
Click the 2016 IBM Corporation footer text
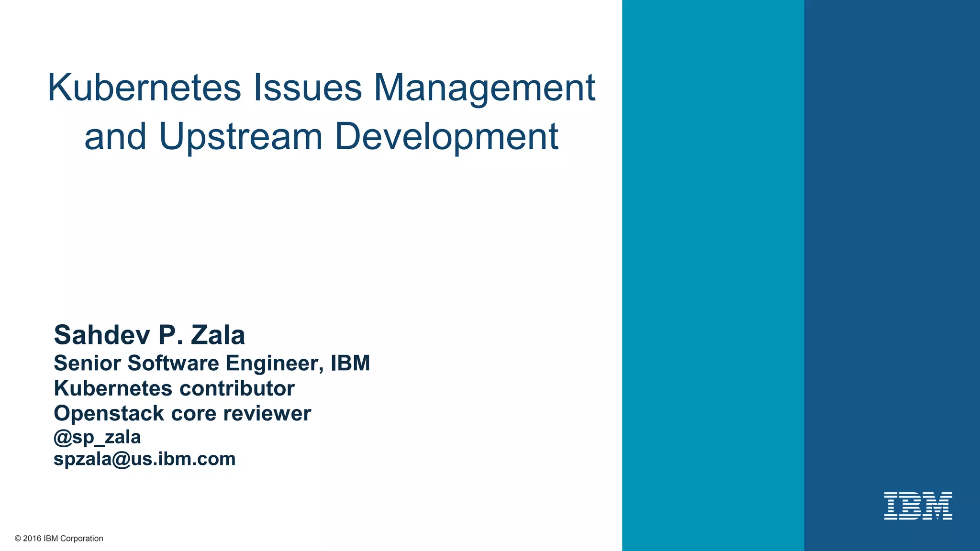coord(63,539)
